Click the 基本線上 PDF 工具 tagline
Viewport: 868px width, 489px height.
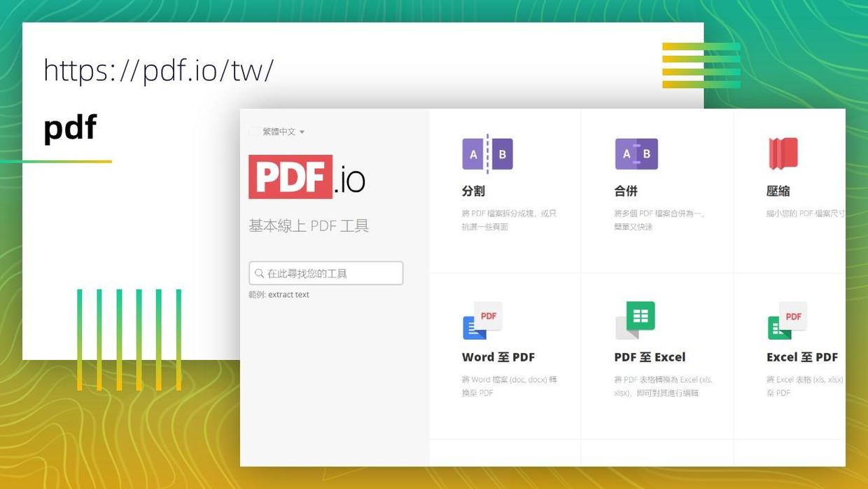309,226
